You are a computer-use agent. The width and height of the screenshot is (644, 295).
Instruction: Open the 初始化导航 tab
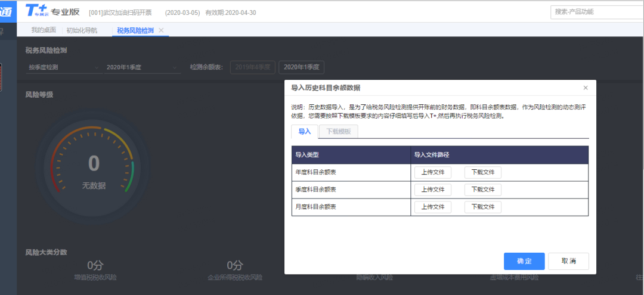[82, 30]
